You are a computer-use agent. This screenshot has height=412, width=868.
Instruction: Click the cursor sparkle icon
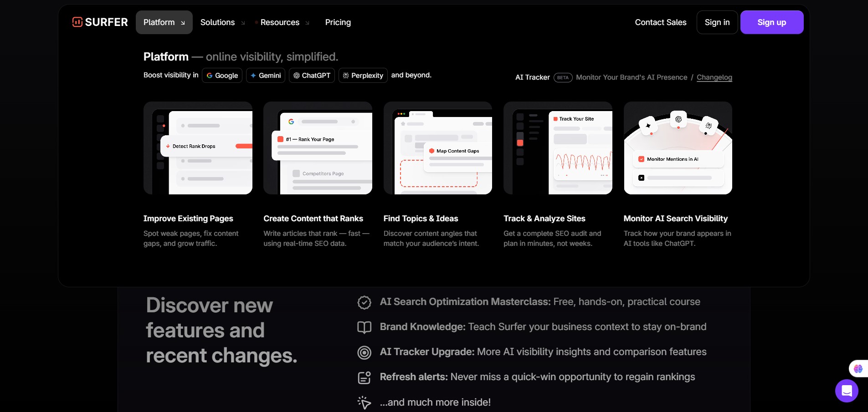[364, 402]
